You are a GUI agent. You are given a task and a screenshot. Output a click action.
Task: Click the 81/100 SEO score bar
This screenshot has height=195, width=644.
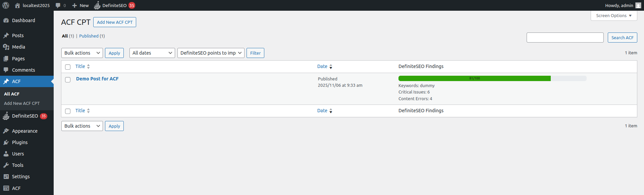coord(492,78)
